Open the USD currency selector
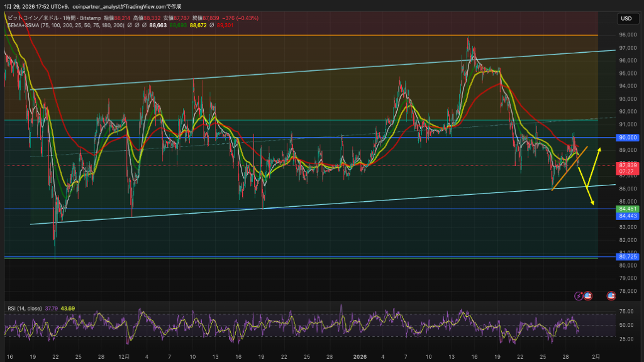Viewport: 644px width, 362px height. [628, 19]
